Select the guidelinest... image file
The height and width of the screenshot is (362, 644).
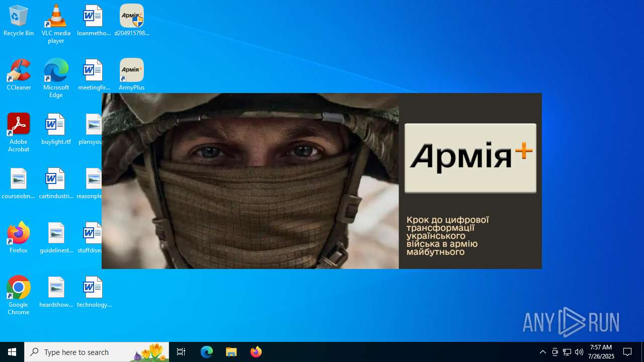click(56, 238)
